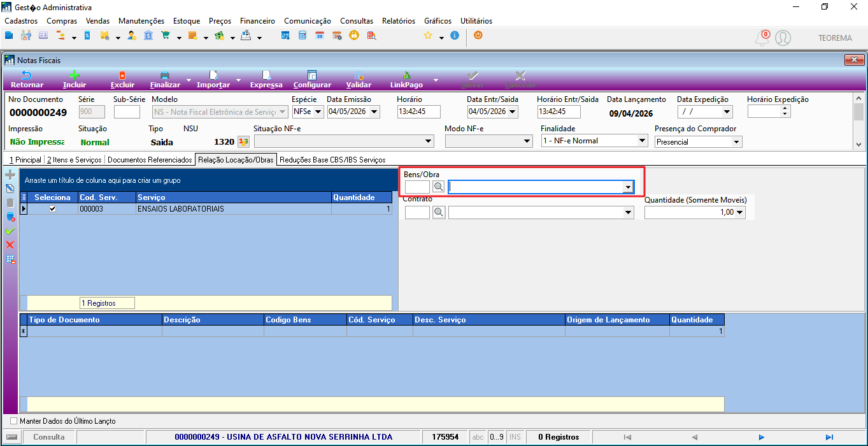Click the calendar with gear icon
Image resolution: width=868 pixels, height=446 pixels.
[x=337, y=36]
